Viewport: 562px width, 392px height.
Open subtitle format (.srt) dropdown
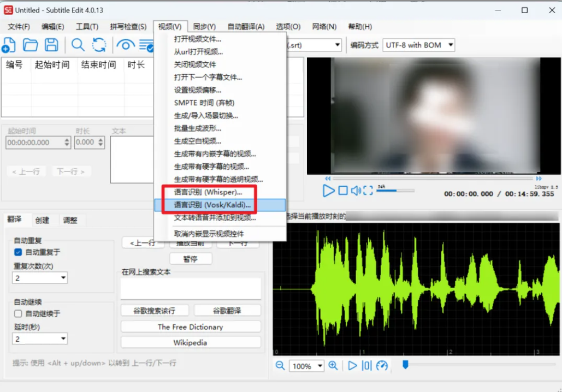(x=314, y=45)
